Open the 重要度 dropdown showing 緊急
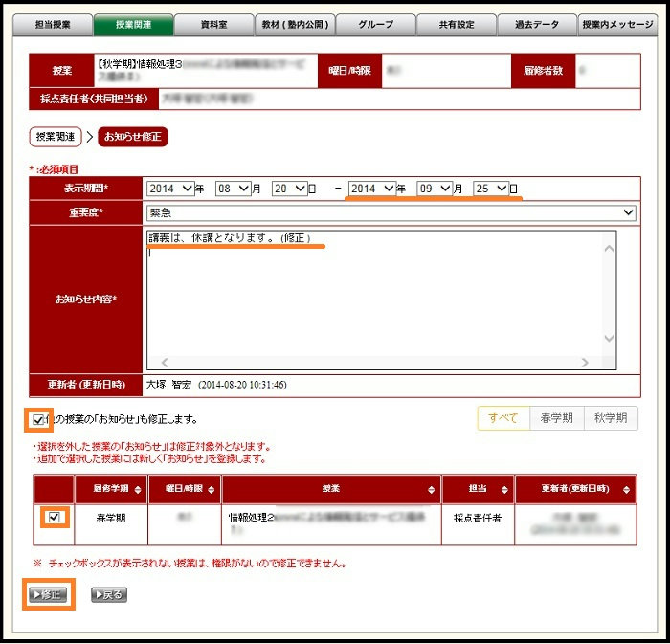The image size is (670, 644). pyautogui.click(x=391, y=212)
